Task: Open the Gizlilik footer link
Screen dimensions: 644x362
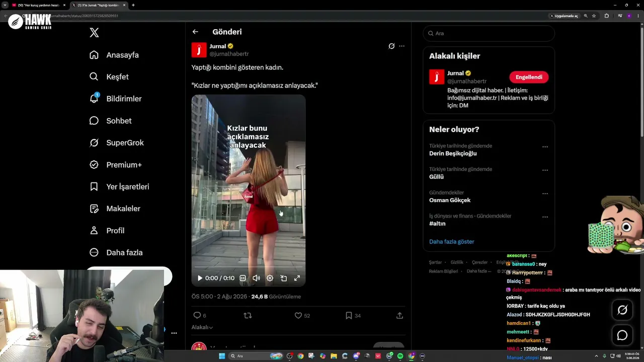Action: pyautogui.click(x=457, y=262)
